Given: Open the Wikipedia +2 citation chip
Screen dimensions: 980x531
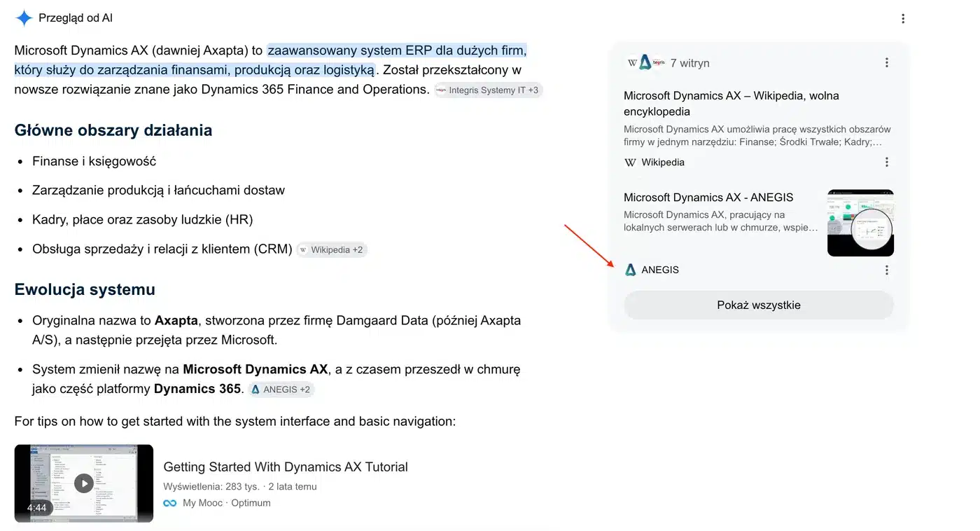Looking at the screenshot, I should coord(332,249).
